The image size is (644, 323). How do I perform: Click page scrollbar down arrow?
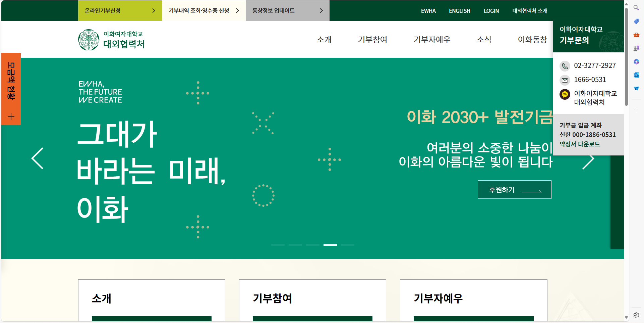pyautogui.click(x=626, y=317)
